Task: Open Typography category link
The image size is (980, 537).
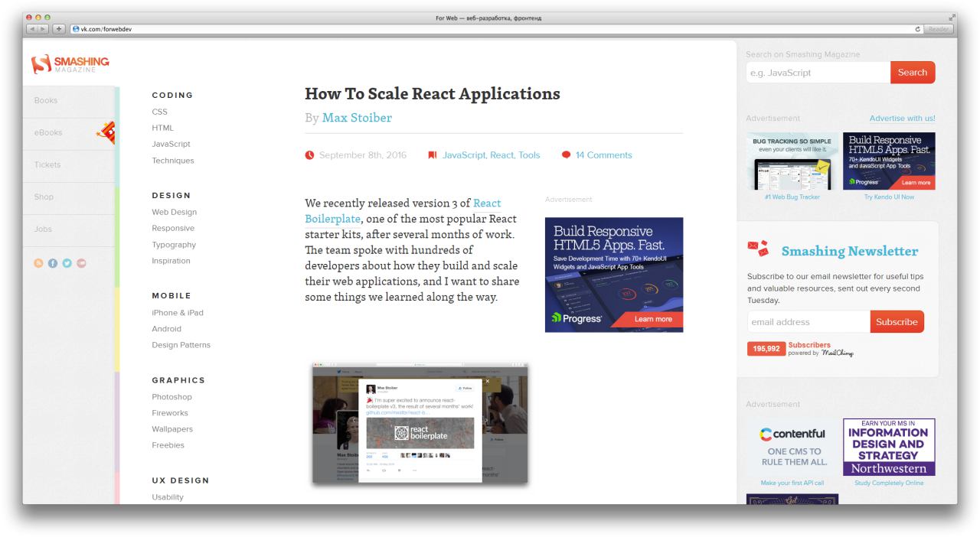Action: point(174,245)
